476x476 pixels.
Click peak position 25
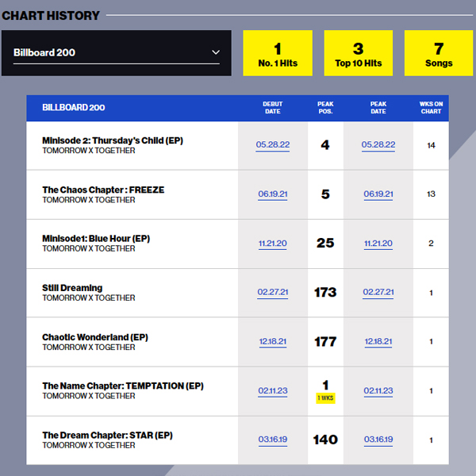click(325, 244)
